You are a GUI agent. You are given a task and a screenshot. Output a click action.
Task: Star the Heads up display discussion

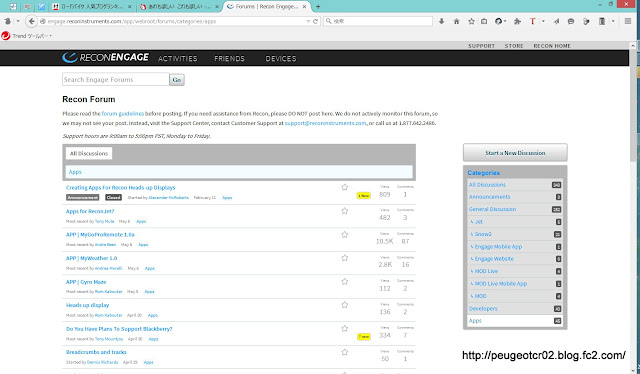pos(344,305)
